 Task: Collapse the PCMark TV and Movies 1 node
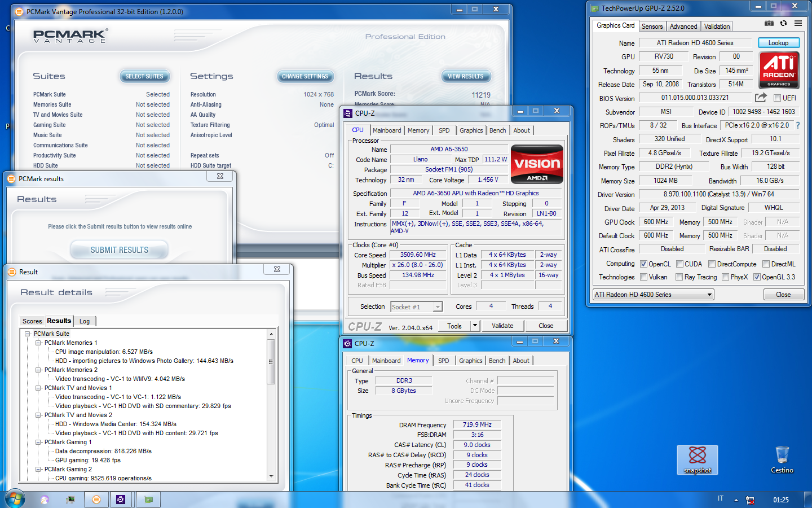click(38, 388)
